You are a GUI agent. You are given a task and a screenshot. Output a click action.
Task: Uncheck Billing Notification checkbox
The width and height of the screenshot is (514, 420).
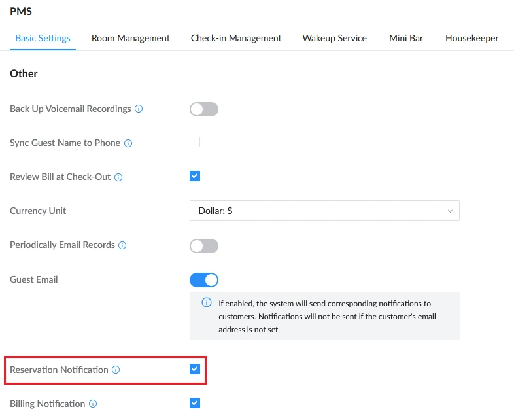pyautogui.click(x=195, y=403)
